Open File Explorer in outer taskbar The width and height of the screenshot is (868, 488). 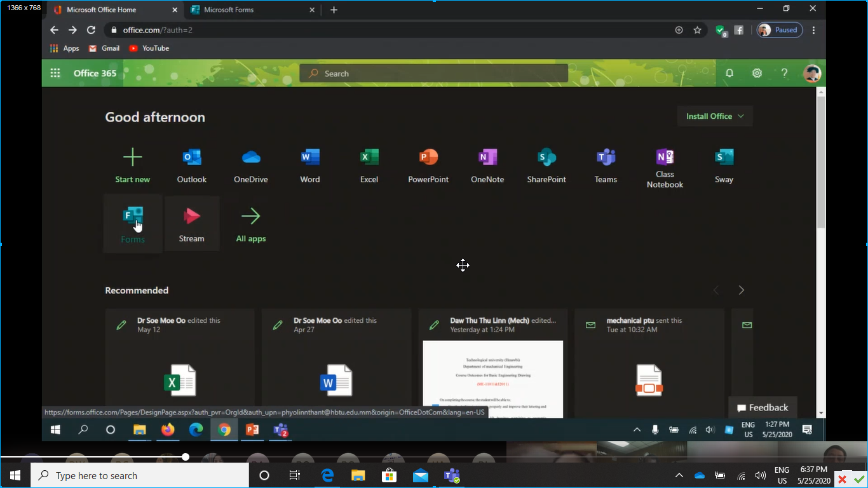[358, 475]
